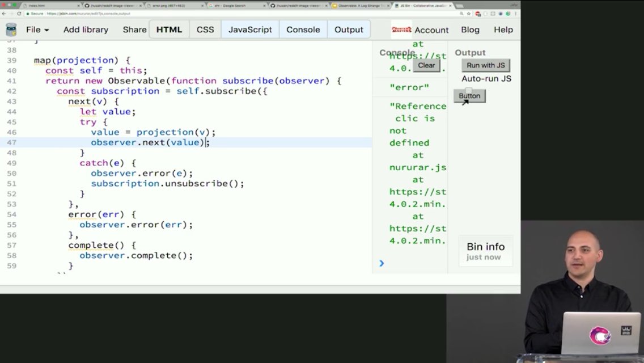The width and height of the screenshot is (644, 363).
Task: Click the Run with JS button
Action: point(485,65)
